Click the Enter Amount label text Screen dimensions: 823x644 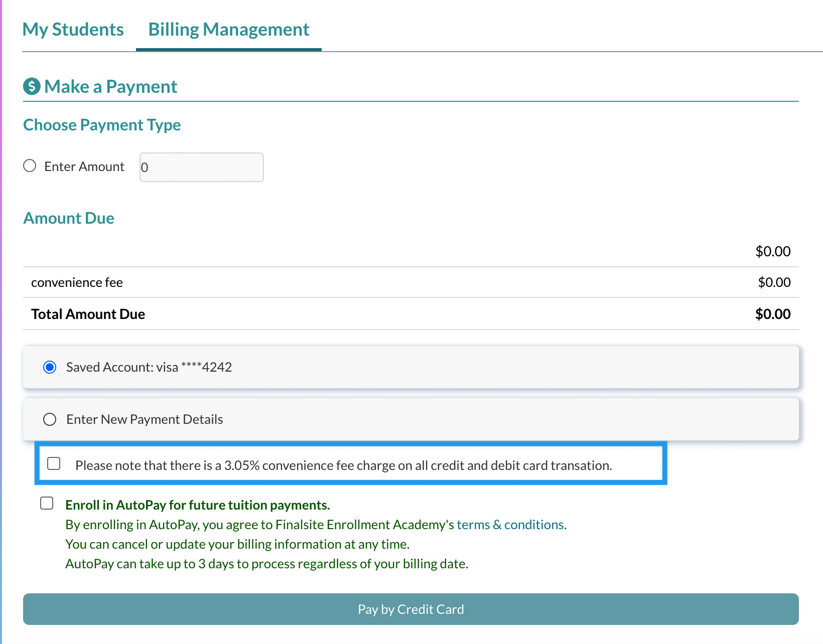[x=84, y=167]
